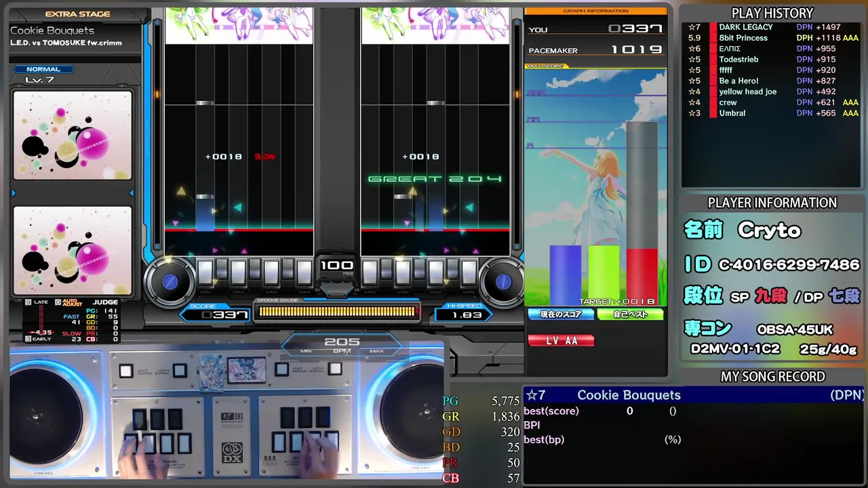Screen dimensions: 868x488
Task: Click the red LV AA target label
Action: tap(561, 340)
